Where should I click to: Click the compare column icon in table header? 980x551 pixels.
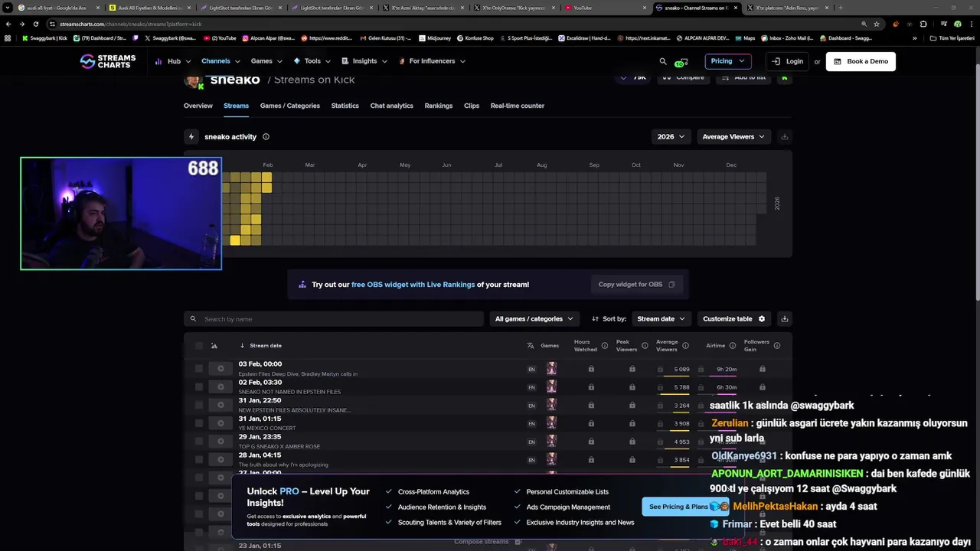click(214, 346)
